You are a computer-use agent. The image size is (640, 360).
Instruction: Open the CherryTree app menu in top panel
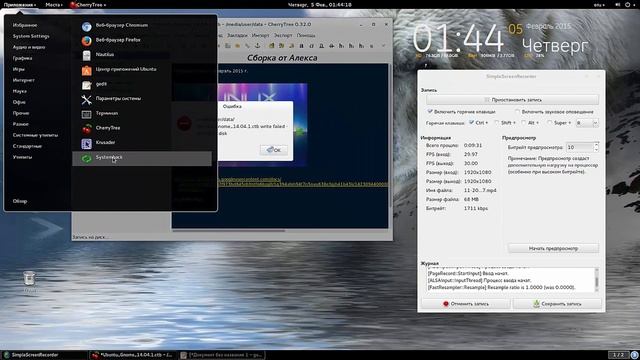88,5
